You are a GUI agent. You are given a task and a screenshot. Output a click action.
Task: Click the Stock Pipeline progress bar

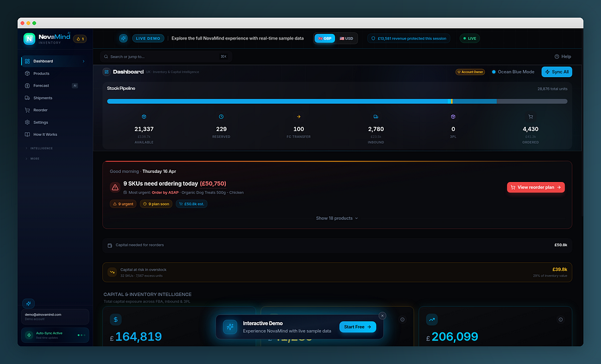click(x=338, y=101)
